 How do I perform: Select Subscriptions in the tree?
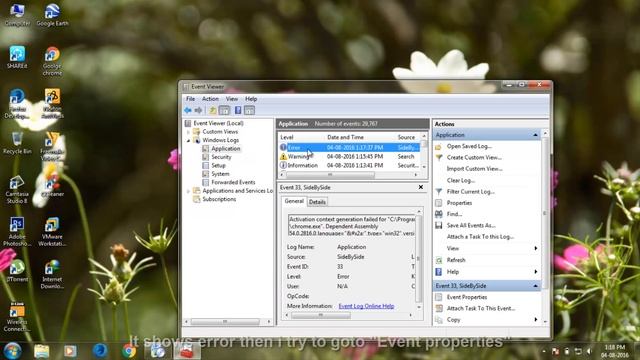(219, 199)
